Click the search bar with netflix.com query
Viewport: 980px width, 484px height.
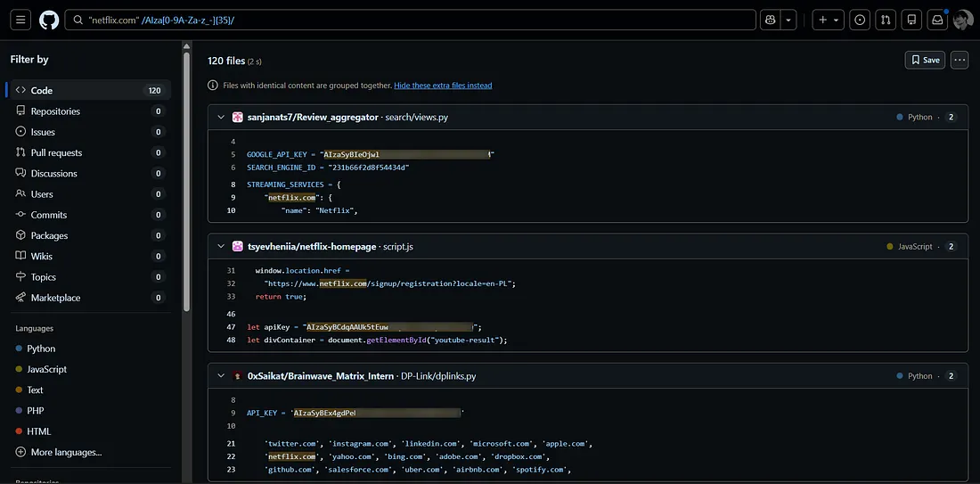(x=411, y=20)
